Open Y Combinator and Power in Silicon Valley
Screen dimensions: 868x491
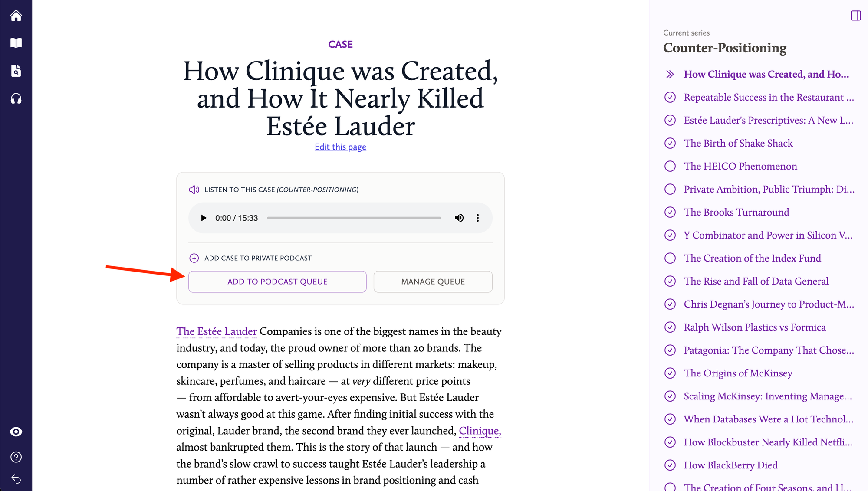tap(768, 235)
